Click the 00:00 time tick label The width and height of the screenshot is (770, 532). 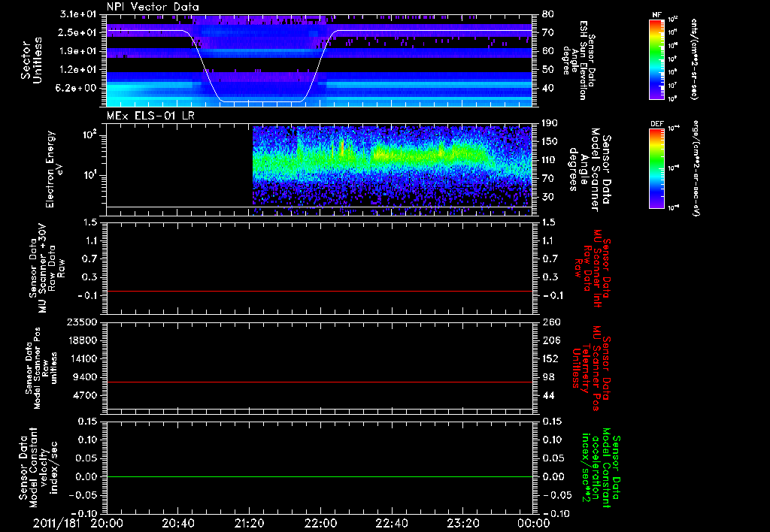tap(533, 524)
